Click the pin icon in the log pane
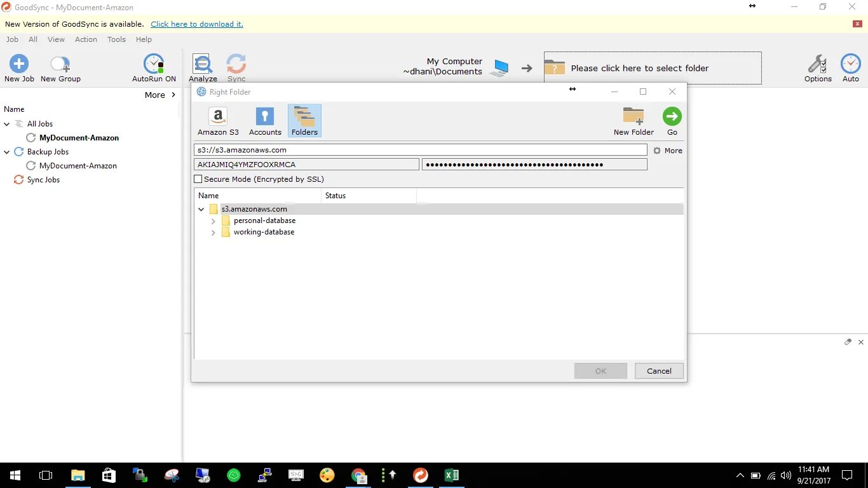Screen dimensions: 868x488 (848, 342)
